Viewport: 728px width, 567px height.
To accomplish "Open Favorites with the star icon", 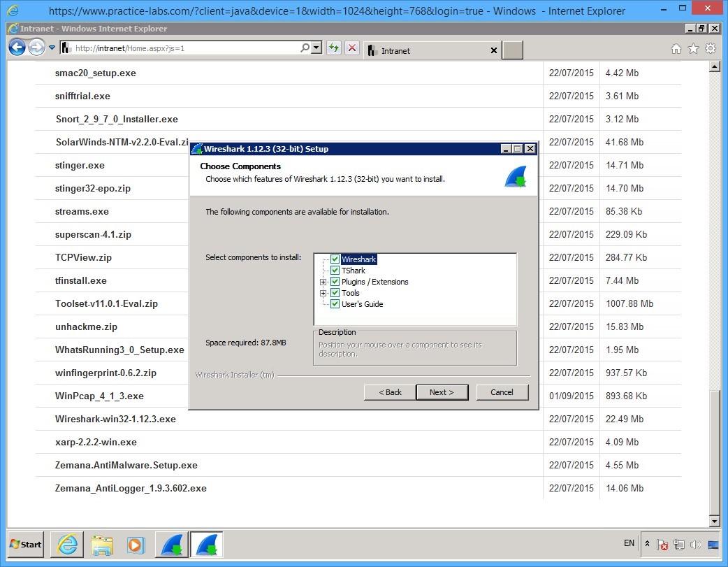I will click(692, 50).
